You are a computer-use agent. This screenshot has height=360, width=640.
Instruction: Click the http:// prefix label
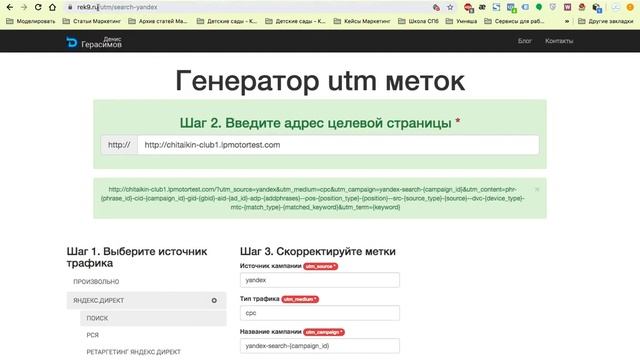[119, 145]
